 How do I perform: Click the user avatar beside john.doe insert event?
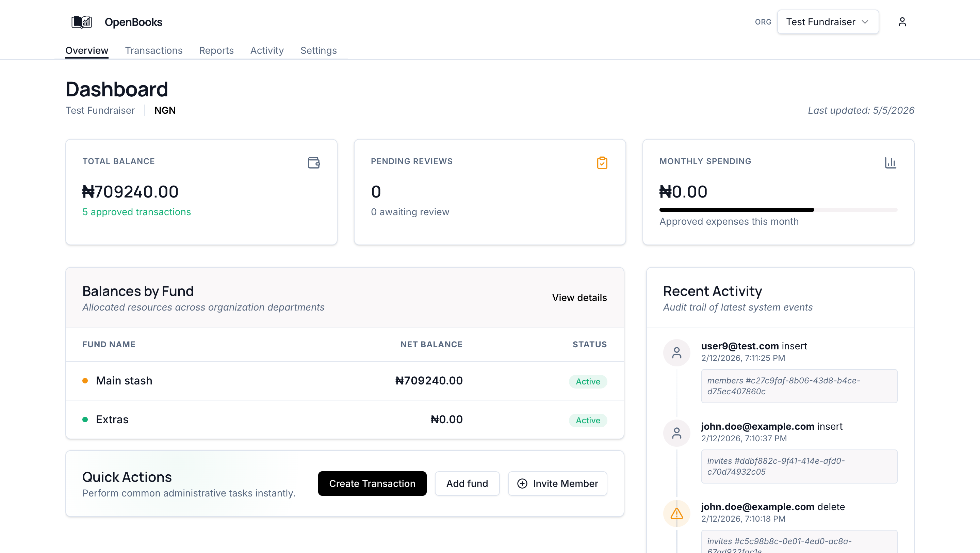click(x=677, y=433)
